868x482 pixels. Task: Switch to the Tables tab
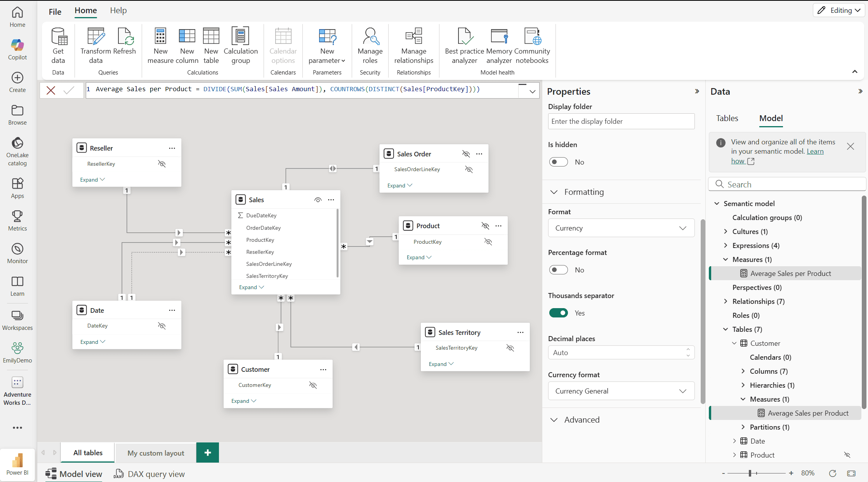[727, 118]
